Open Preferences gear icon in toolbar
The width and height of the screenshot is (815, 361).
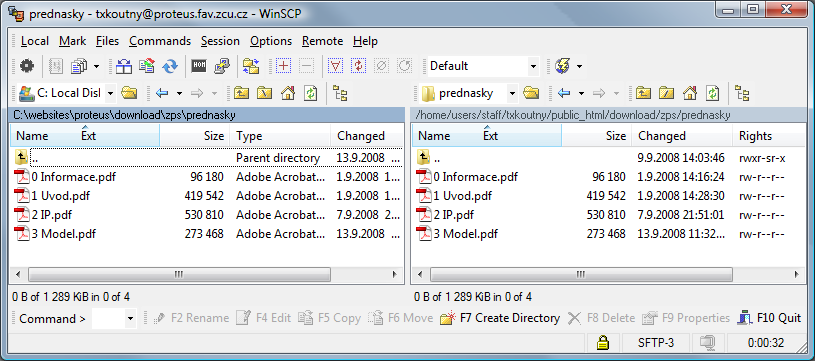[x=27, y=66]
